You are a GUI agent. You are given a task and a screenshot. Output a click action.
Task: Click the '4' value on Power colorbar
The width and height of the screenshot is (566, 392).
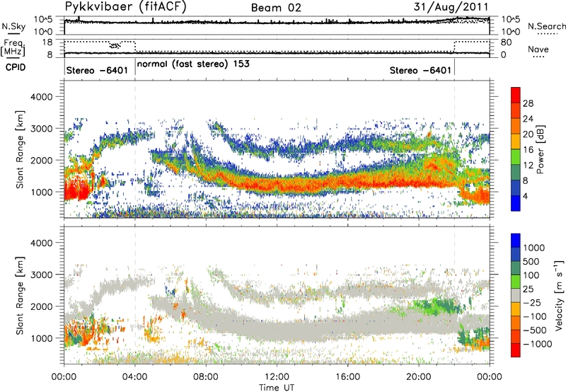pos(526,196)
